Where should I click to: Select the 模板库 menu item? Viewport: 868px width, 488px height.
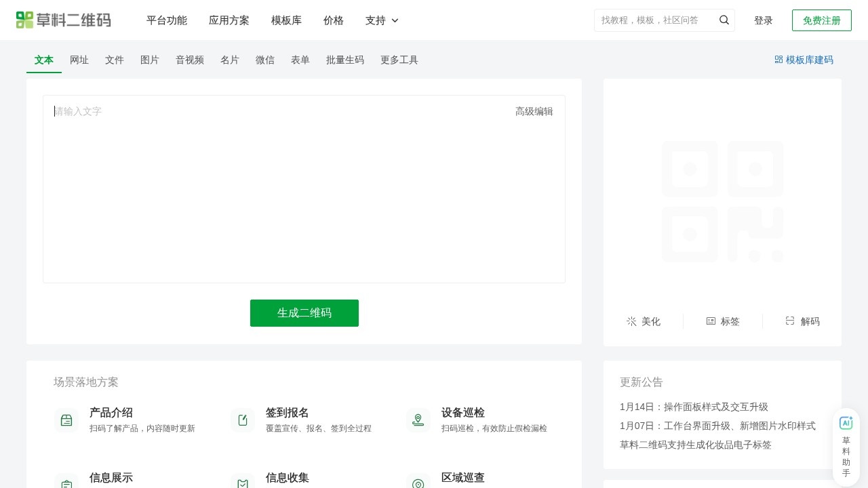tap(286, 20)
